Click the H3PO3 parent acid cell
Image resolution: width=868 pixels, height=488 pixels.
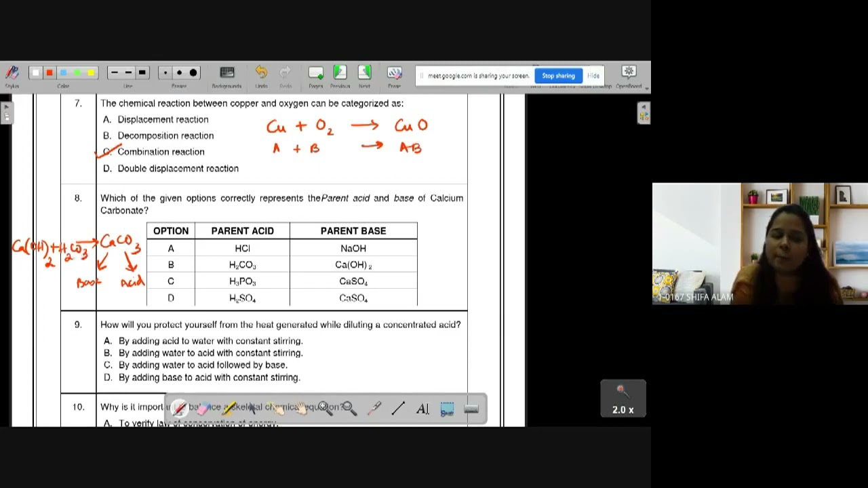tap(242, 281)
